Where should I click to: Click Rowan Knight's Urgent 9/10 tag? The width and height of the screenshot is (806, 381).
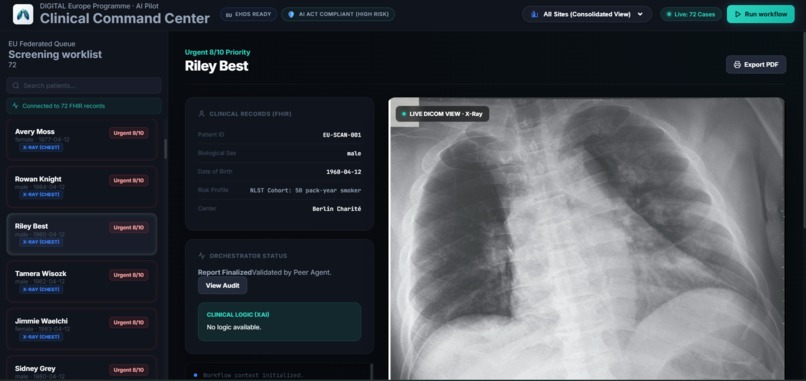[x=129, y=180]
